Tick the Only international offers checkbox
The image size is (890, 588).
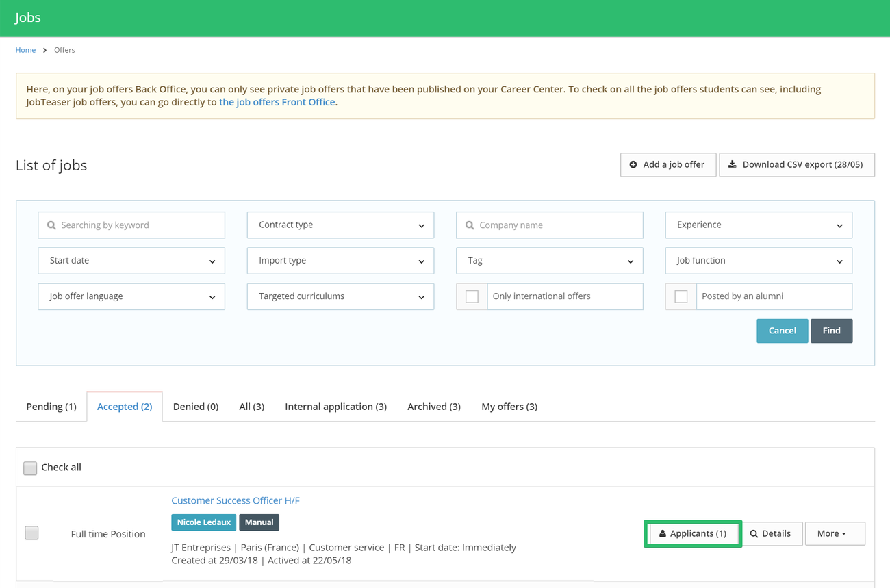tap(472, 296)
